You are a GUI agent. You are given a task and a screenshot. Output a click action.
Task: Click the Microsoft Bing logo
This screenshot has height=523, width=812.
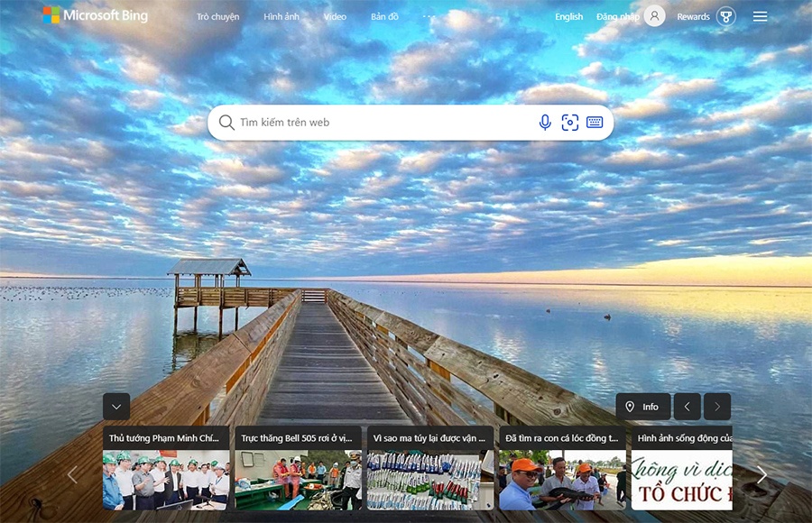[x=95, y=16]
